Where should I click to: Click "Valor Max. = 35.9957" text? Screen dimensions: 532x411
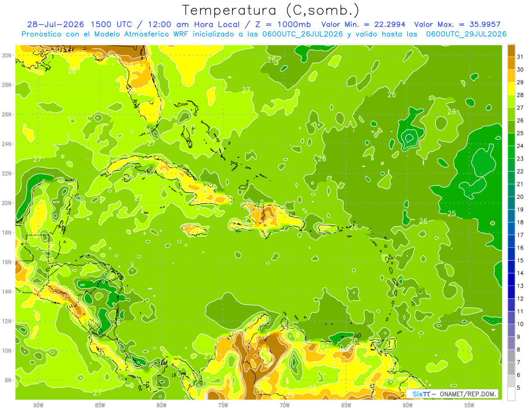(x=458, y=24)
